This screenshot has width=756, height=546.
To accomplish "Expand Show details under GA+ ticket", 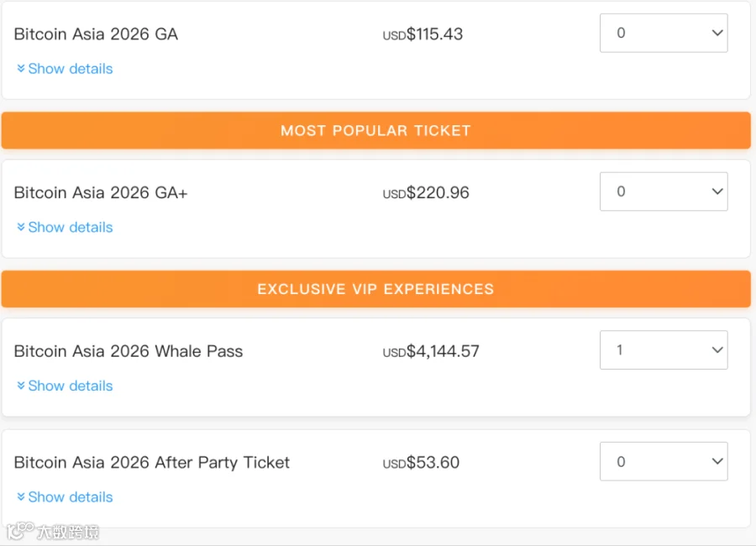I will pos(65,227).
